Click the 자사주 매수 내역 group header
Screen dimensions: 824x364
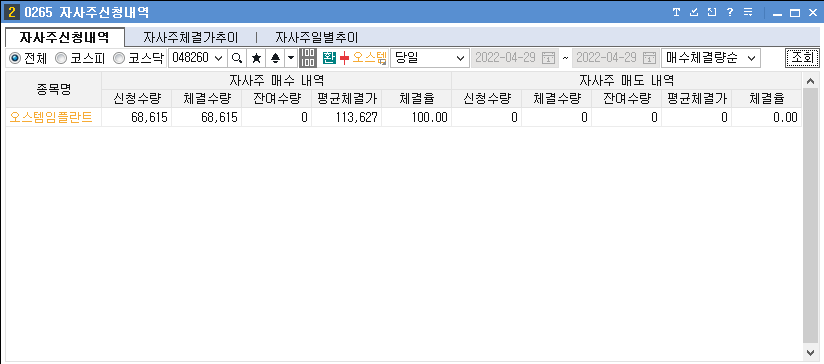276,80
